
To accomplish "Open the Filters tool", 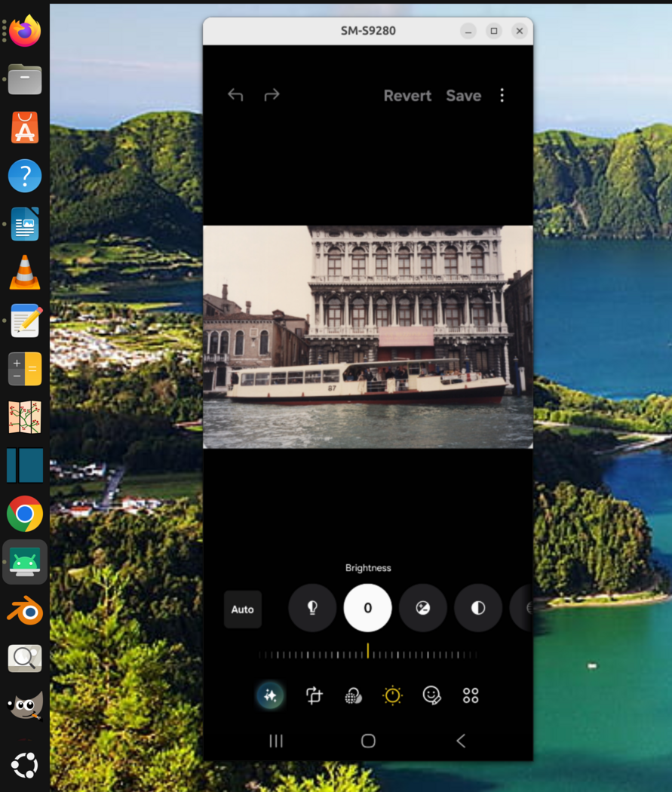I will click(x=353, y=695).
